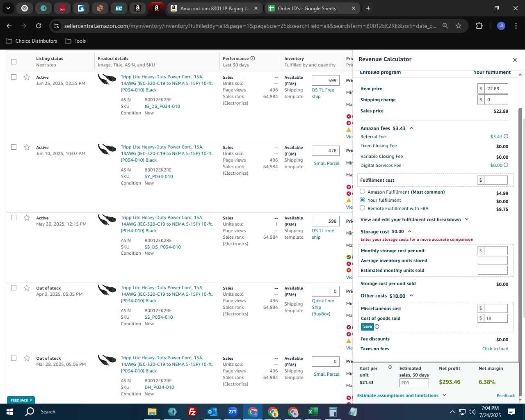
Task: Collapse the Storage cost section
Action: (x=410, y=231)
